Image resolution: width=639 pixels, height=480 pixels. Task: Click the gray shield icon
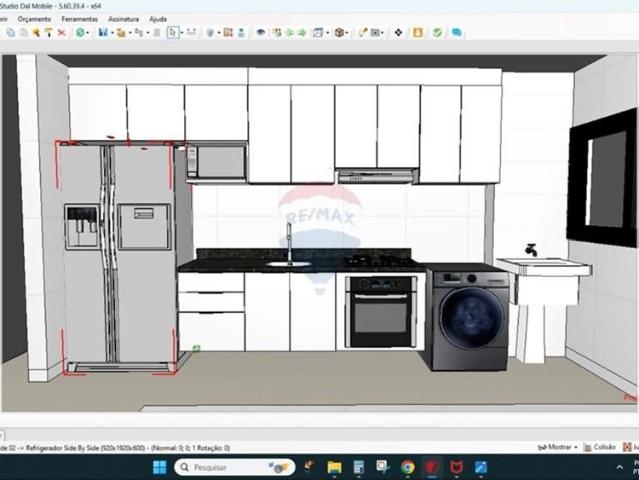pyautogui.click(x=210, y=33)
